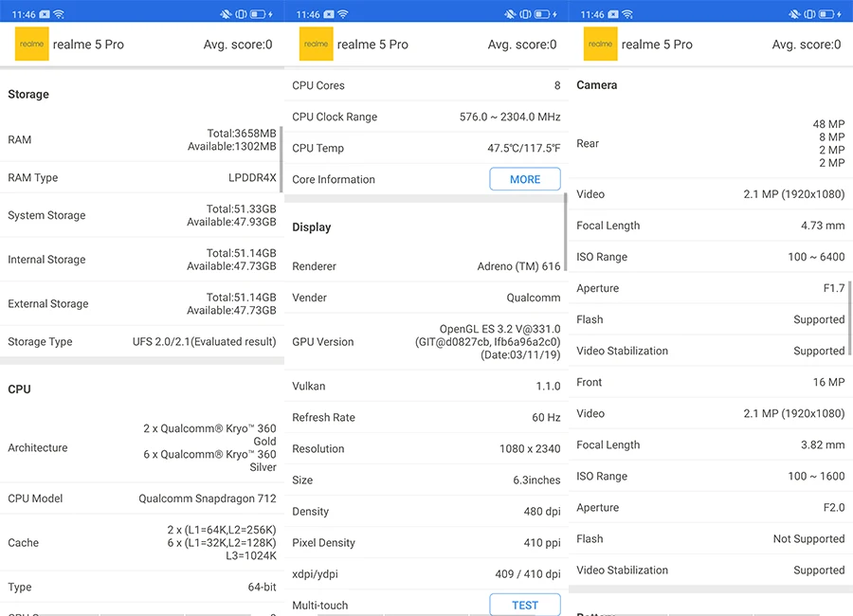The width and height of the screenshot is (853, 616).
Task: Select '64-bit' Type value
Action: [x=263, y=587]
